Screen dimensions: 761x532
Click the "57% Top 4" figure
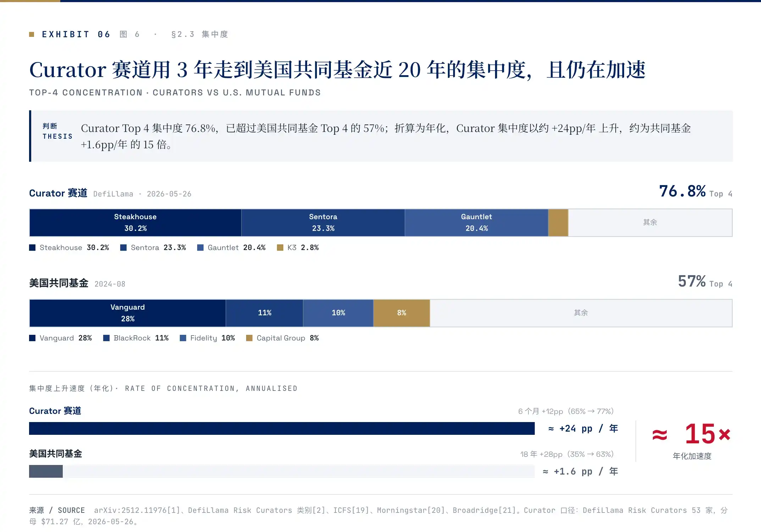[705, 282]
